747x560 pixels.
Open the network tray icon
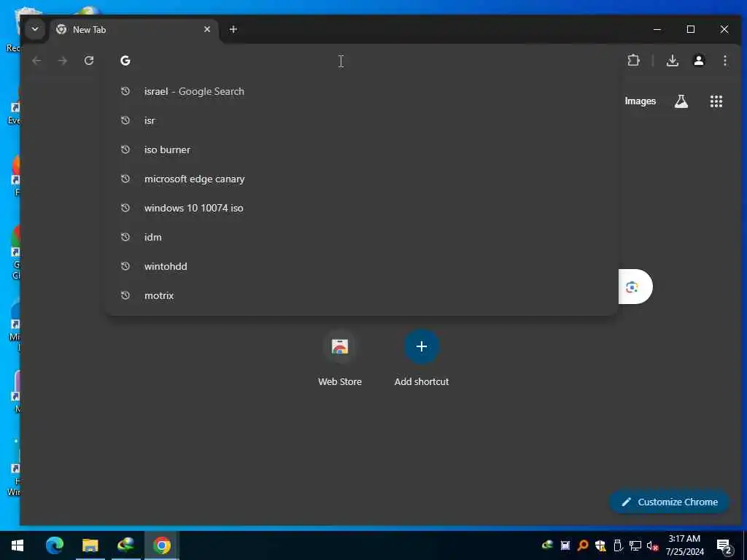pos(635,545)
